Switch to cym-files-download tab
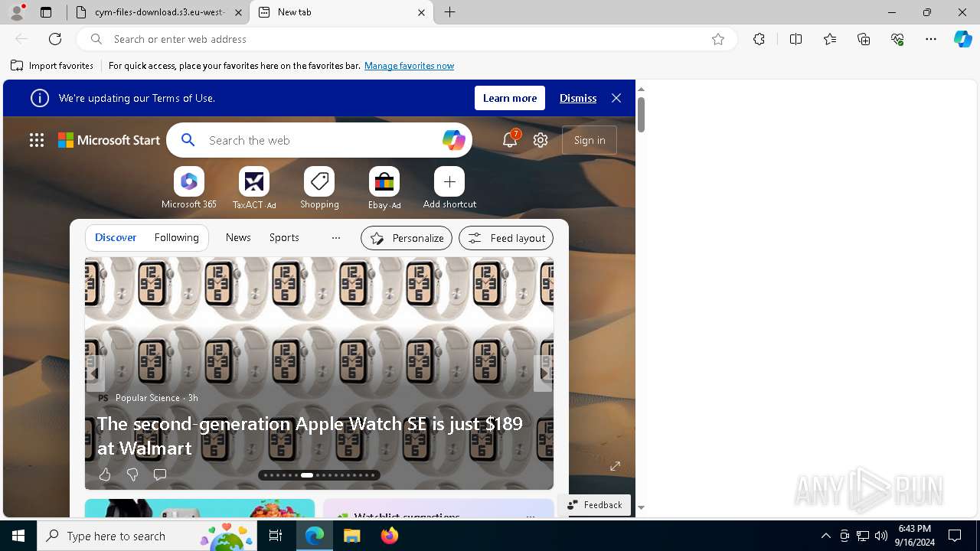 [158, 12]
